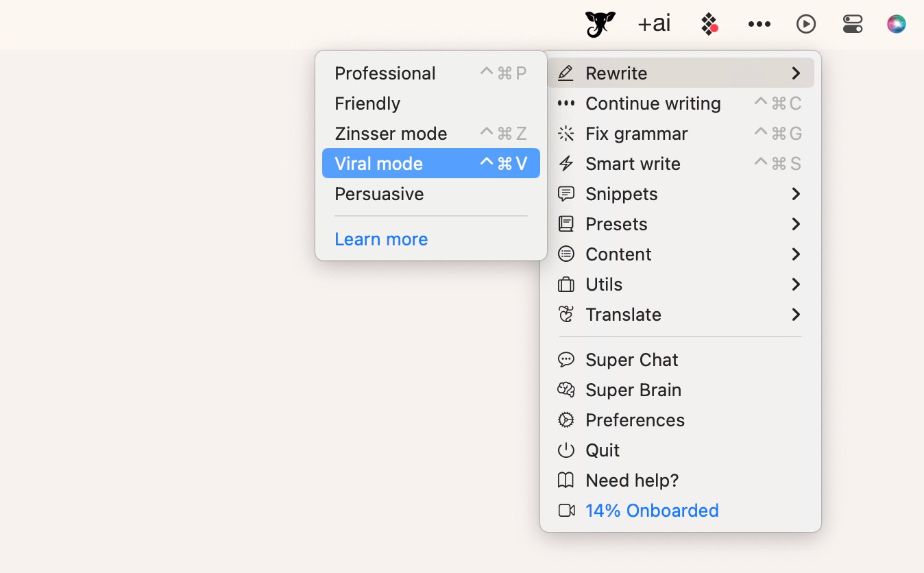Click the play circle icon in menu bar
924x573 pixels.
(x=806, y=25)
